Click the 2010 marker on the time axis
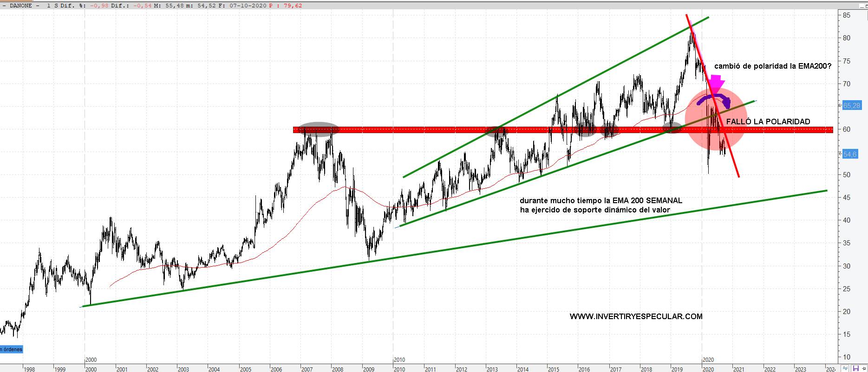Screen dimensions: 868x372 click(399, 360)
